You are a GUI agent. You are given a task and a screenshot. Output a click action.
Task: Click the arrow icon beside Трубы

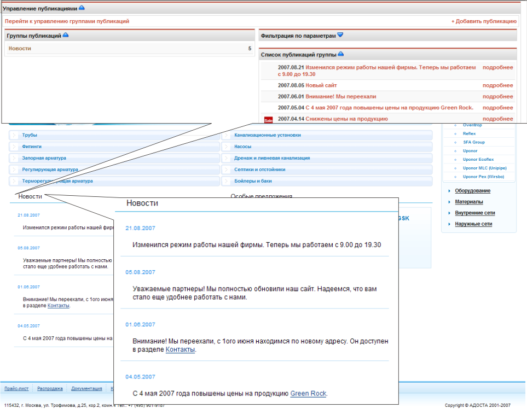pyautogui.click(x=14, y=135)
